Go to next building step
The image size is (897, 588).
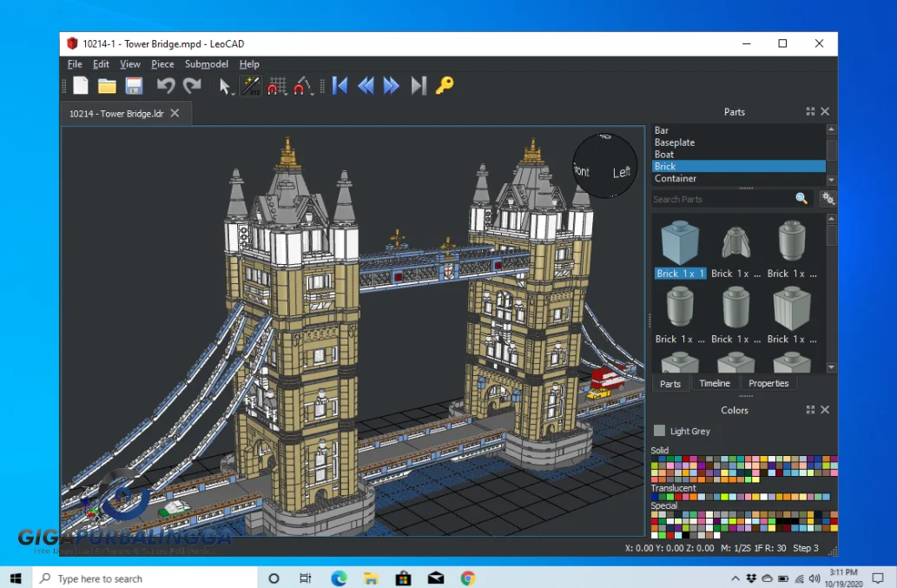point(392,86)
